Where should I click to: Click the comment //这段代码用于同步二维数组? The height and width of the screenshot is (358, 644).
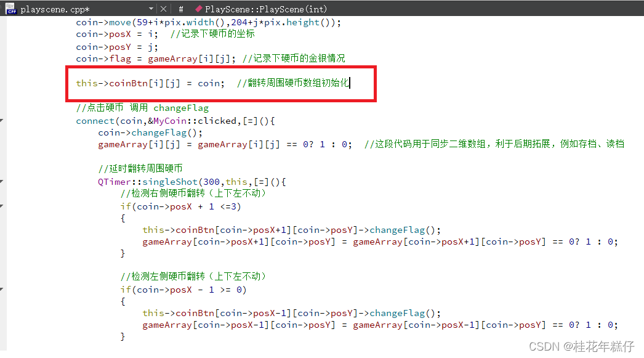click(x=494, y=144)
